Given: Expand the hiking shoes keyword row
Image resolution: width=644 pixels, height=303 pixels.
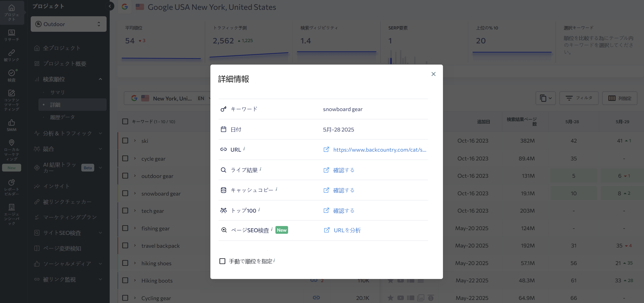Looking at the screenshot, I should tap(135, 263).
